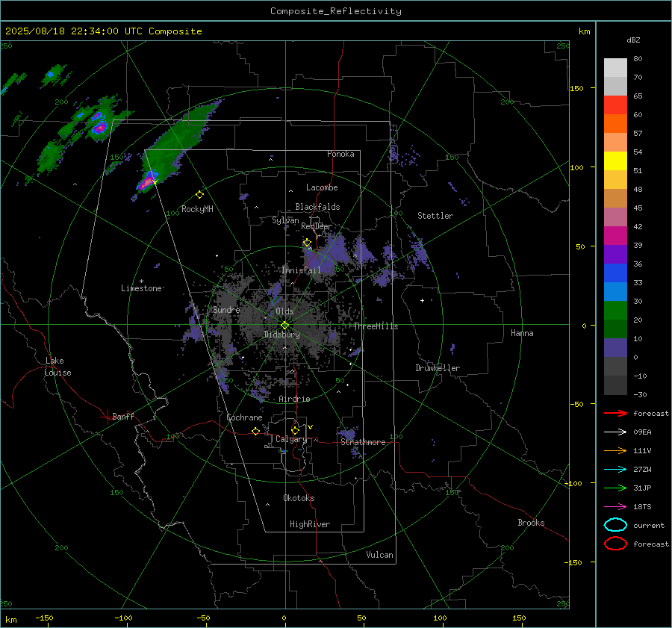
Task: Click the Vulcan label
Action: point(380,555)
